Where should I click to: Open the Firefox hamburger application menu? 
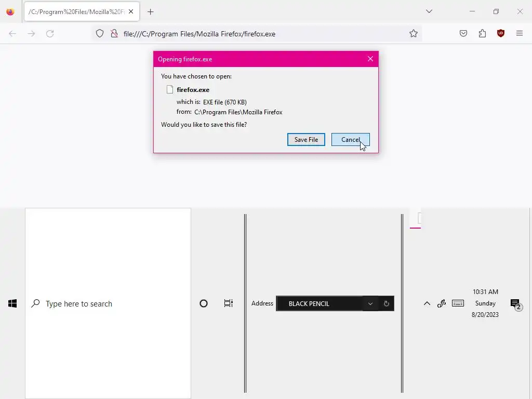point(520,33)
